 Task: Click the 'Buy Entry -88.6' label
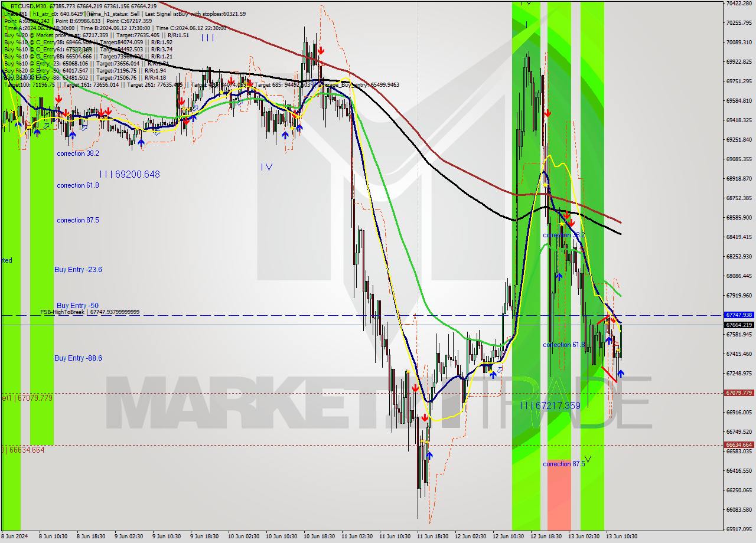[x=78, y=358]
